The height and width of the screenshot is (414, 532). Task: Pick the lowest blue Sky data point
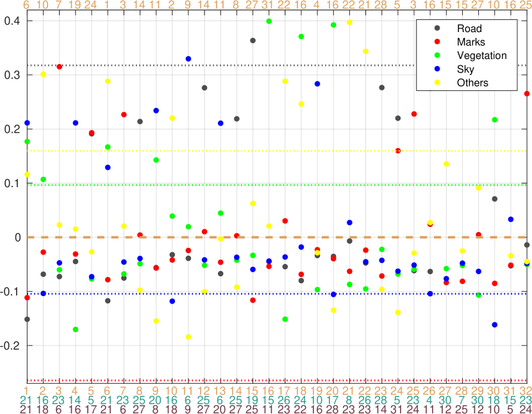point(495,325)
